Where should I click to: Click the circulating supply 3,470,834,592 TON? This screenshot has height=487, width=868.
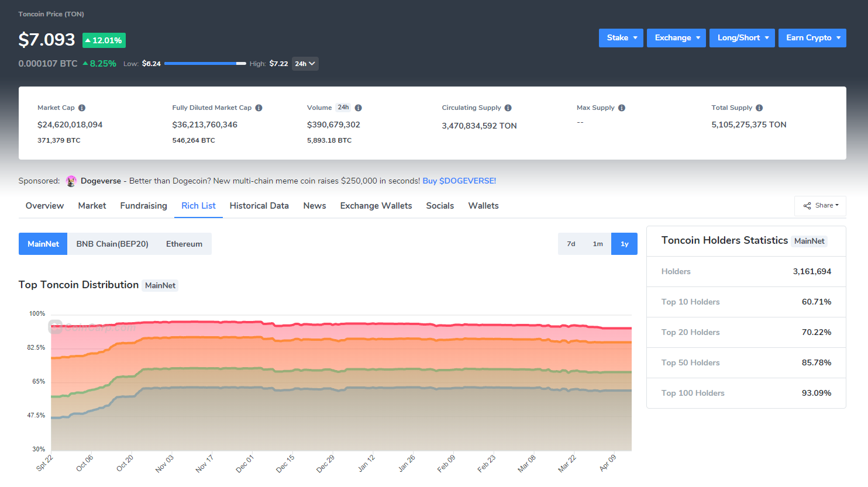pos(479,126)
